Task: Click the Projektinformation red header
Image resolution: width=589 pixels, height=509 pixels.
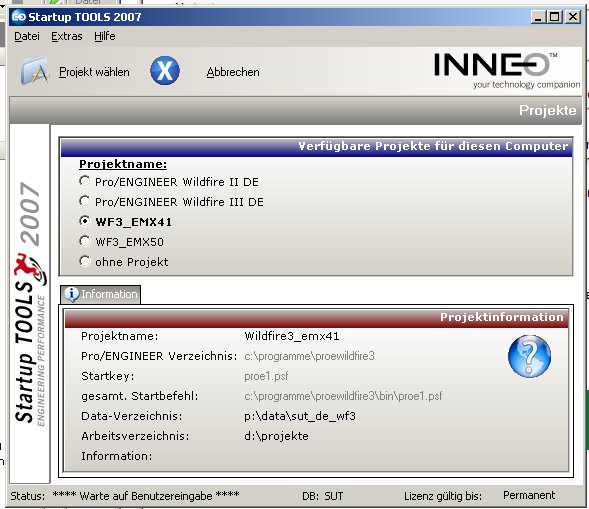Action: [502, 317]
